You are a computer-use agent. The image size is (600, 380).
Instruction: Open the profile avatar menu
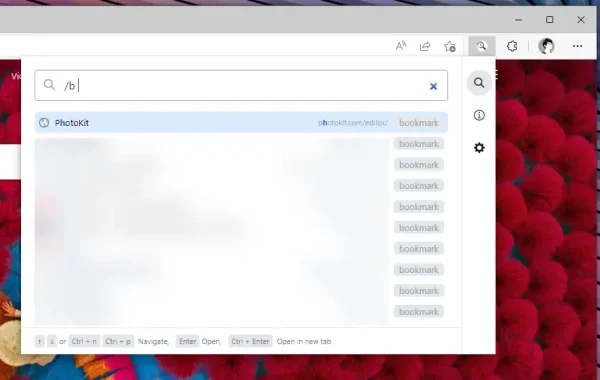pyautogui.click(x=546, y=46)
